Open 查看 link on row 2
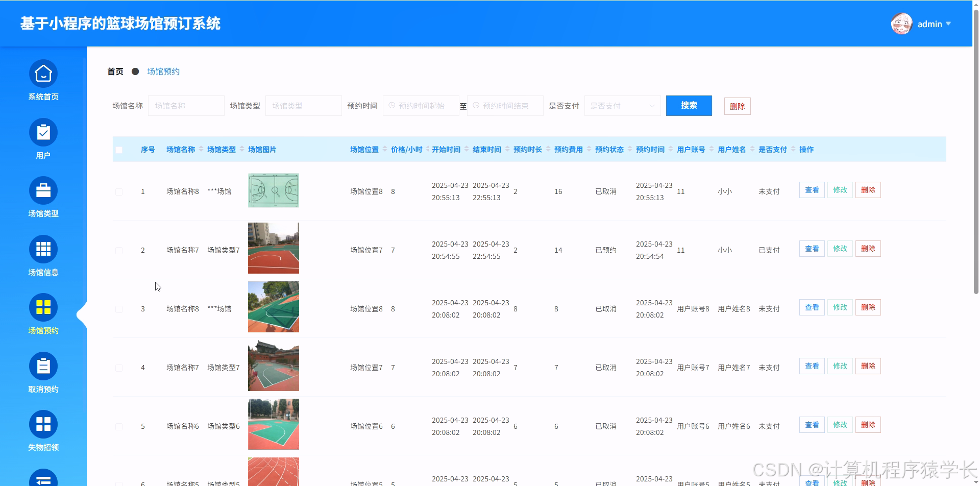Screen dimensions: 980x486 (x=811, y=249)
